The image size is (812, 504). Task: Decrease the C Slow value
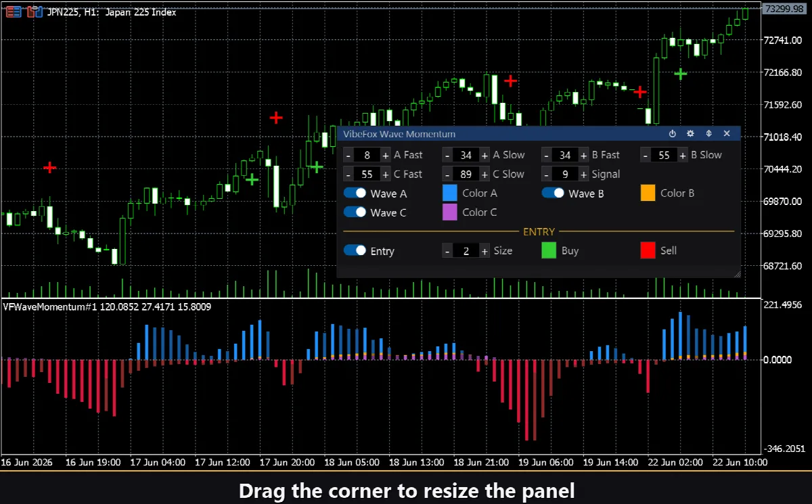pos(447,175)
